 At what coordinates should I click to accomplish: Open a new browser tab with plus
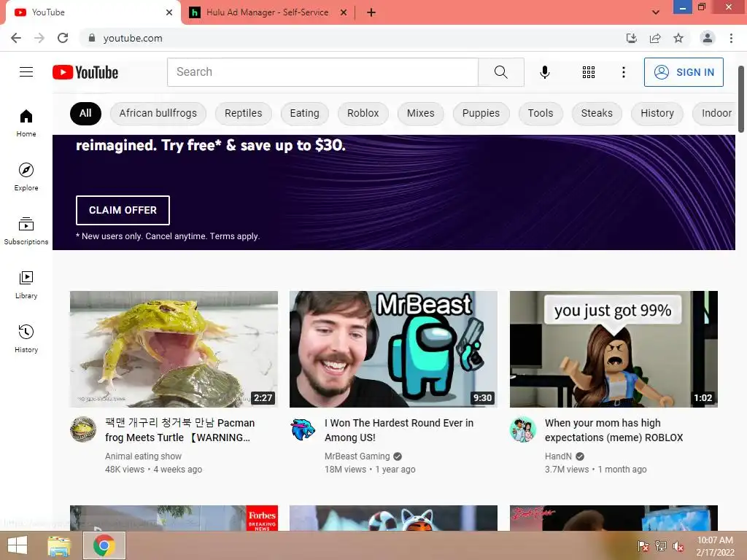point(371,12)
